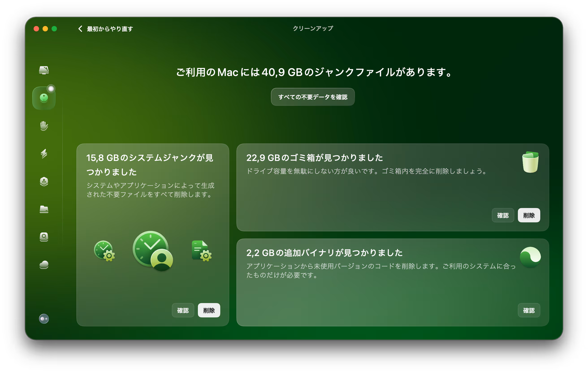Click the green fullscreen window button

point(54,28)
